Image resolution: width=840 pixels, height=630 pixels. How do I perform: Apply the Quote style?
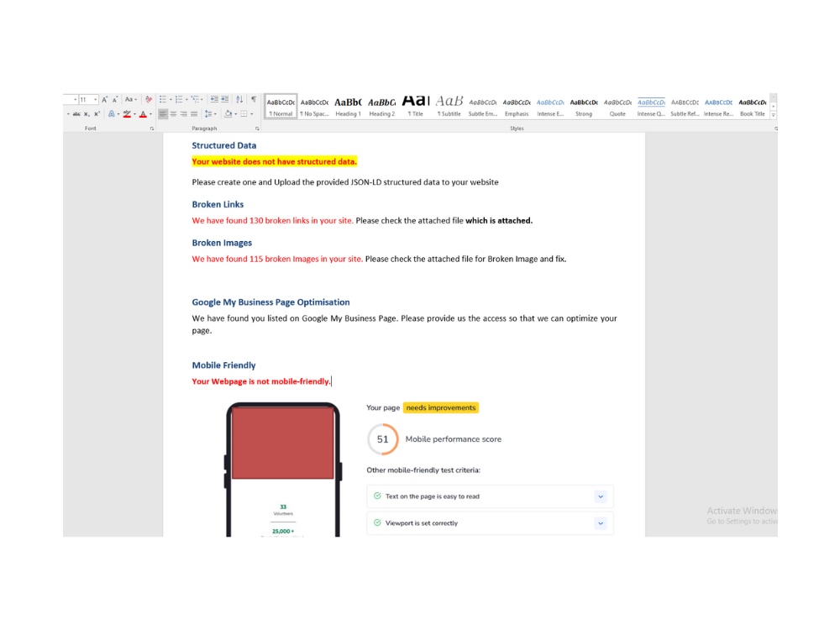[617, 106]
